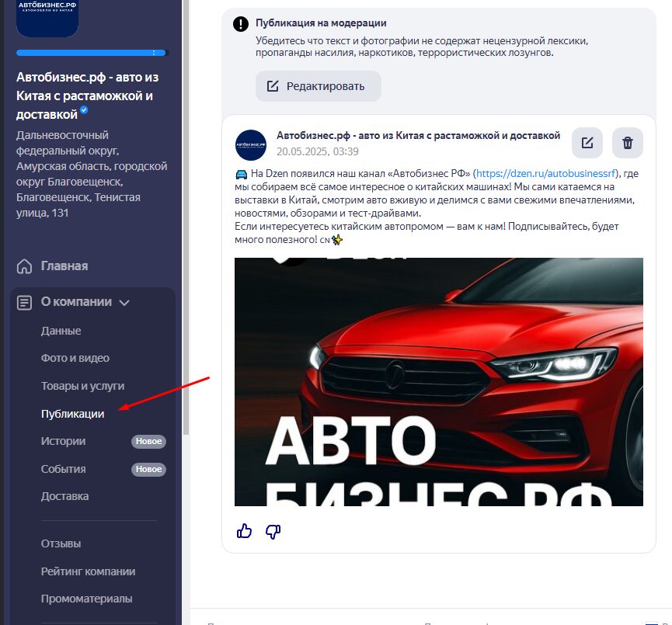Click the Новое badge next to Истории

click(148, 441)
